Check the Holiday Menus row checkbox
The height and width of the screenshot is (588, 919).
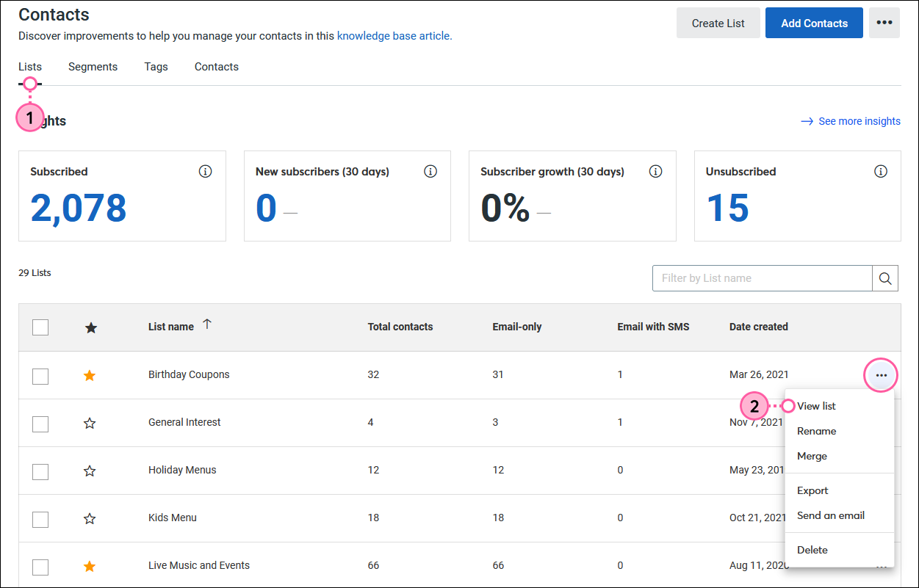point(40,471)
